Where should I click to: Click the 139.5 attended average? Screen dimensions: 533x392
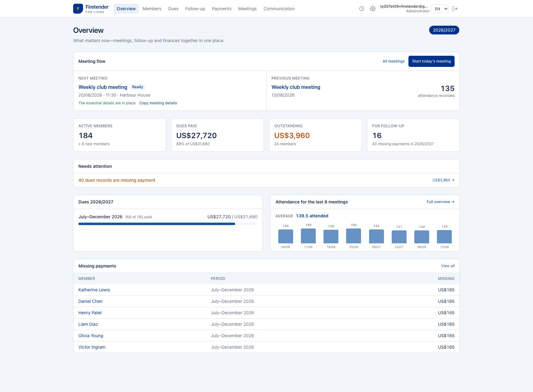click(312, 216)
